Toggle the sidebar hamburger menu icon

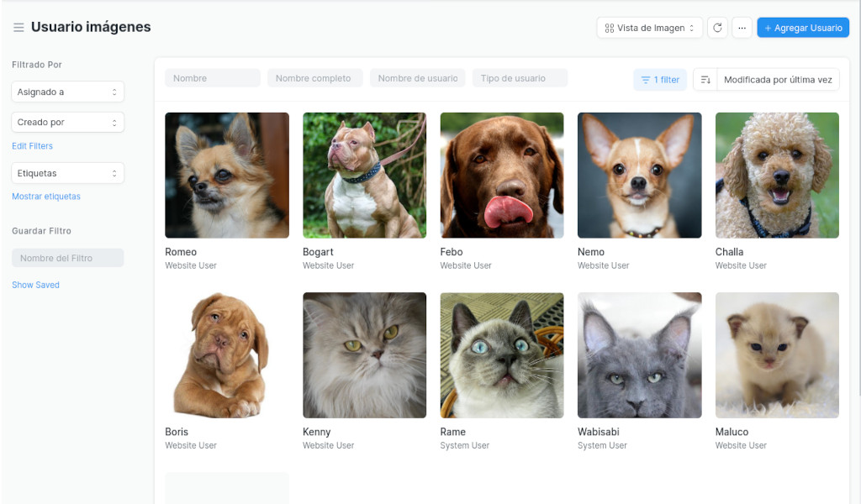point(18,28)
